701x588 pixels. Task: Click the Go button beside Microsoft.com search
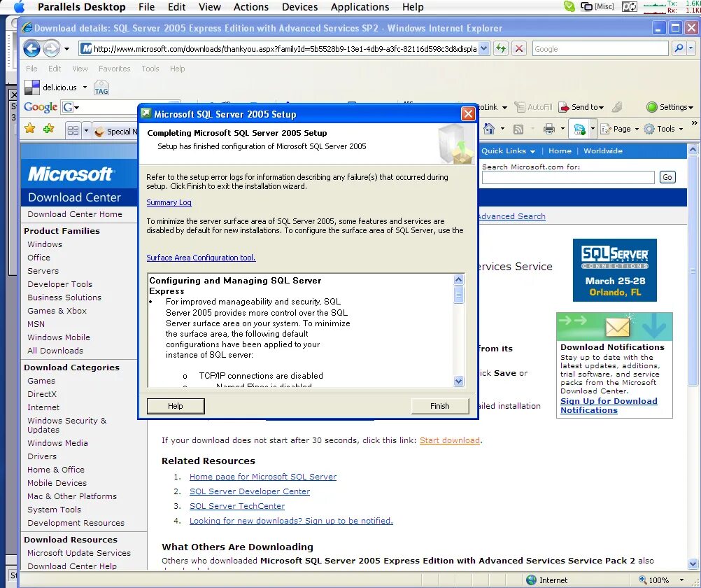667,177
